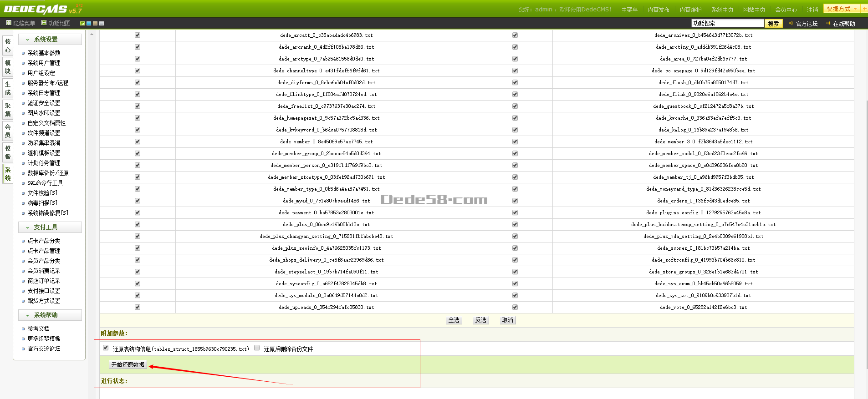Select the green theme color swatch
Screen dimensions: 868x399
pyautogui.click(x=82, y=23)
